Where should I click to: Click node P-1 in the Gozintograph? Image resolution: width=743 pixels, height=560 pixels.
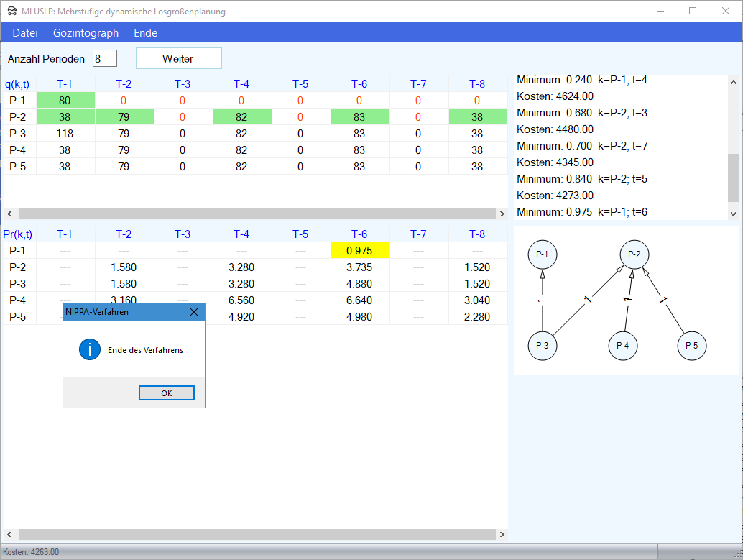click(542, 254)
